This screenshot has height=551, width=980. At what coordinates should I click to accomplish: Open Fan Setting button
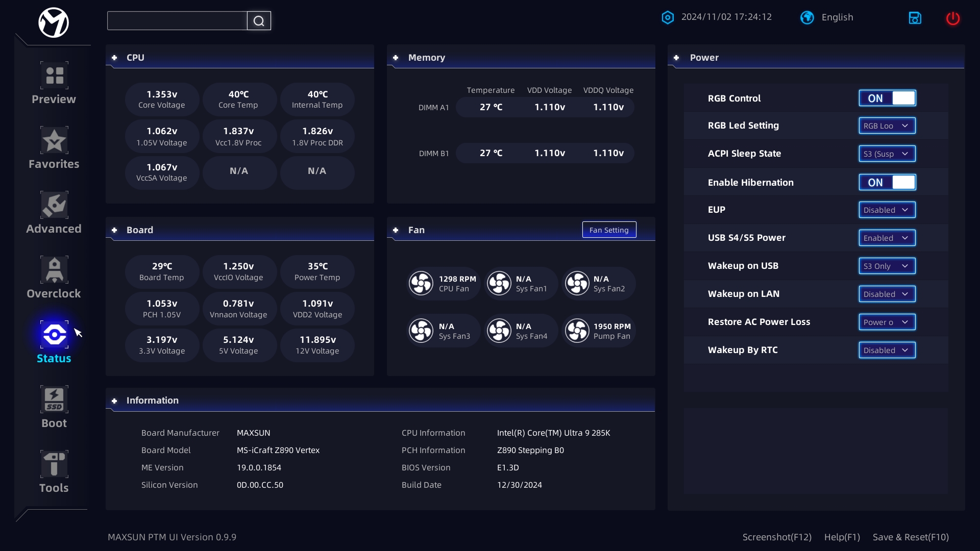tap(609, 230)
